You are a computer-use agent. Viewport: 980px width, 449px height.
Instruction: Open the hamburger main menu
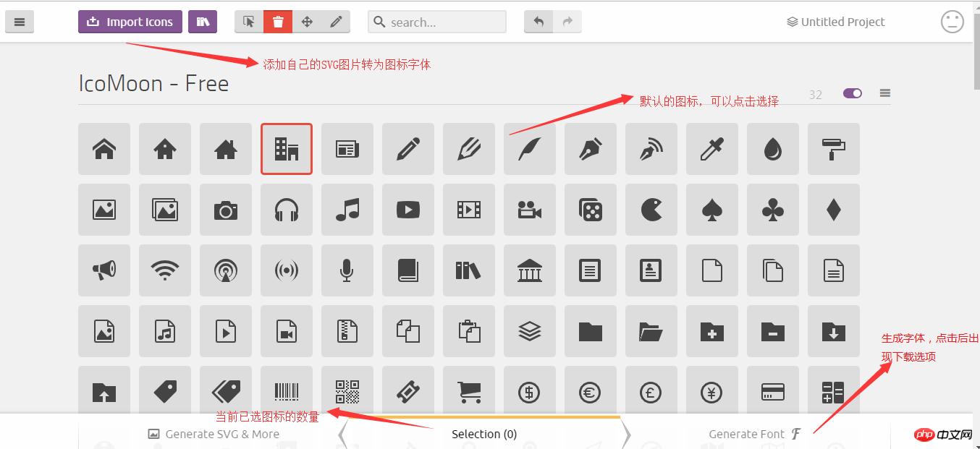pyautogui.click(x=20, y=22)
